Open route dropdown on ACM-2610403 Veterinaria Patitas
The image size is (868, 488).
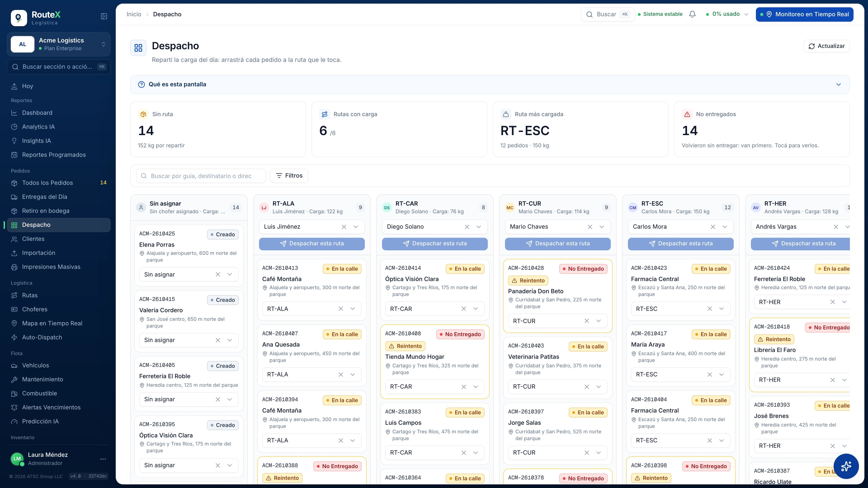598,387
